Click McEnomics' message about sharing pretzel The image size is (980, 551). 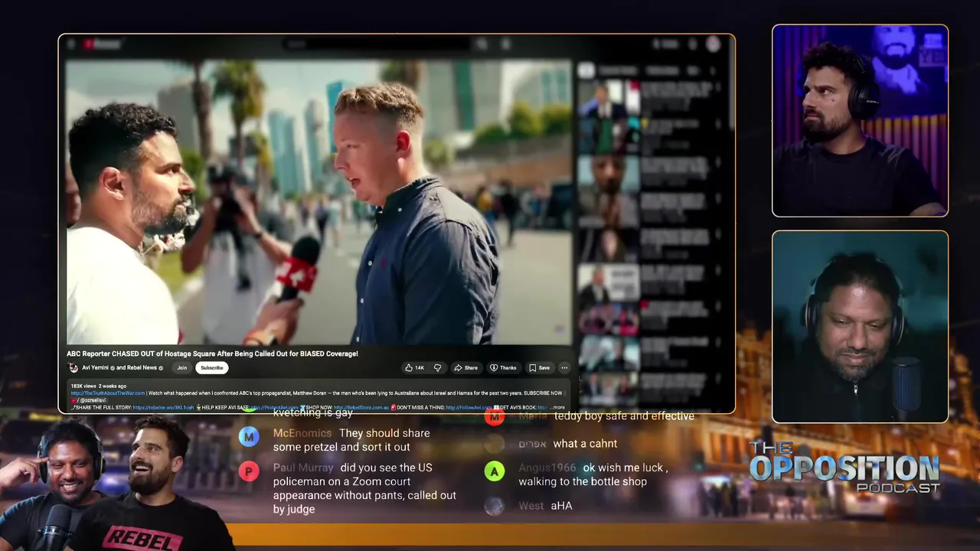click(351, 440)
